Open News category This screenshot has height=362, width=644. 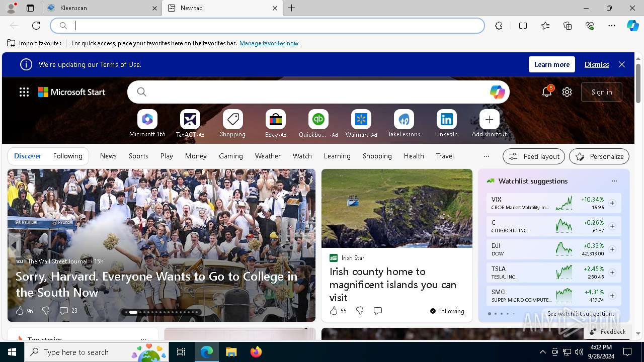pyautogui.click(x=108, y=156)
